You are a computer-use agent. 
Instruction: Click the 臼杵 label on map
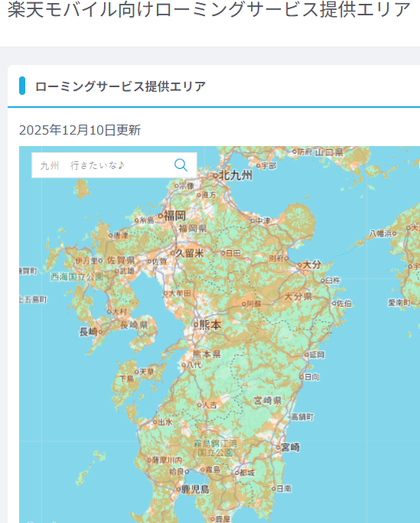click(333, 281)
